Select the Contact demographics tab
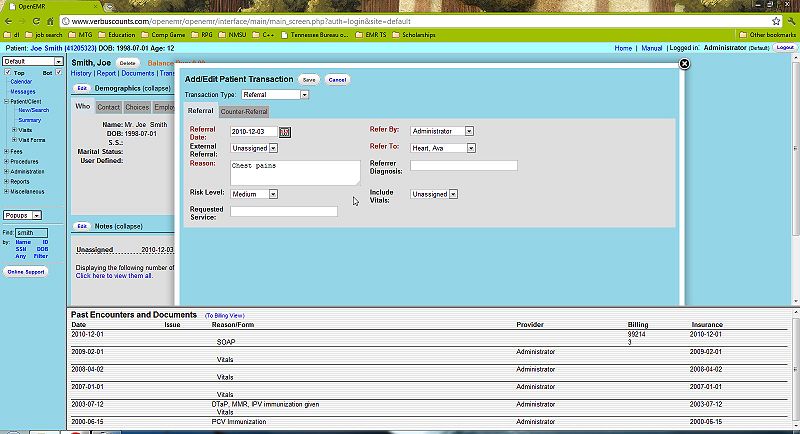The height and width of the screenshot is (434, 800). (x=108, y=107)
